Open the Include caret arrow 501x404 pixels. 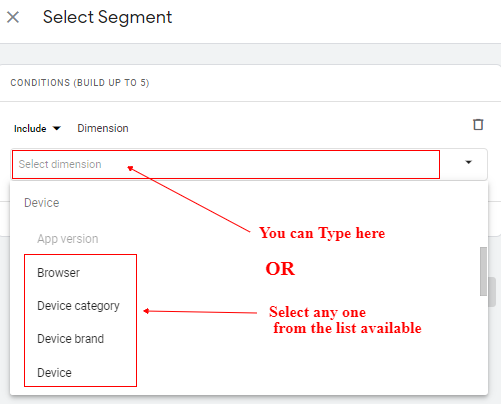pyautogui.click(x=57, y=128)
